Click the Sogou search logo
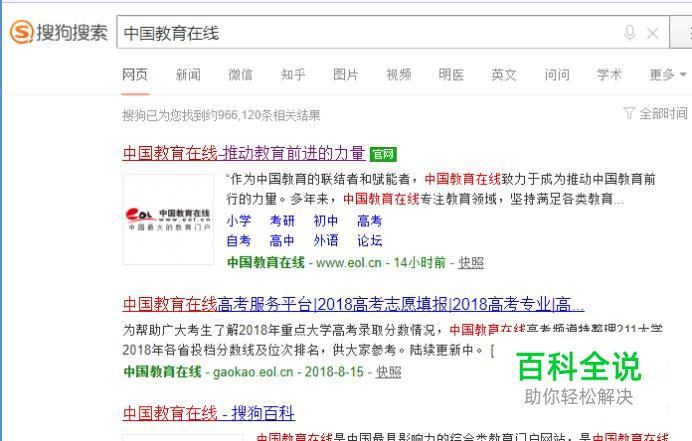The height and width of the screenshot is (441, 692). (x=59, y=32)
